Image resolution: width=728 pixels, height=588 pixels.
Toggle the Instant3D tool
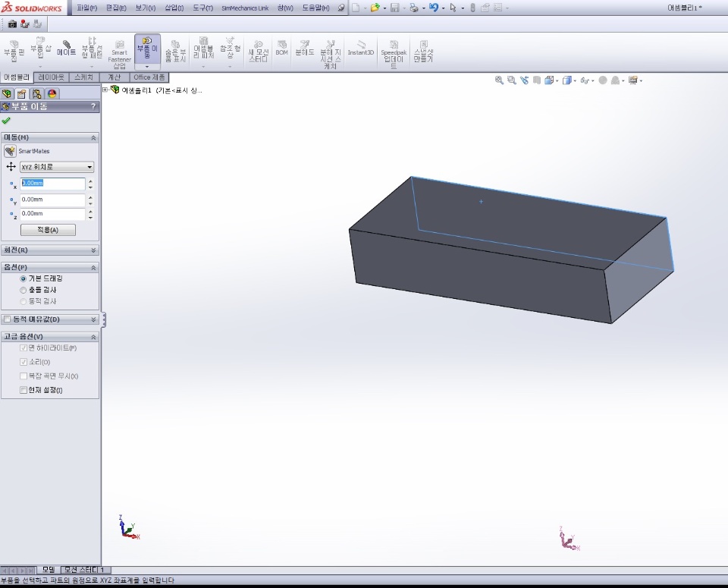(x=361, y=49)
